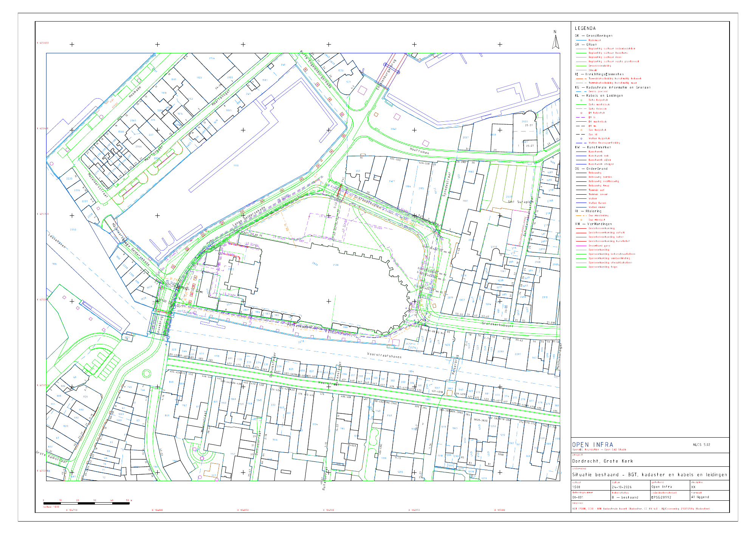
Task: Click heading 'RI — Riolering'
Action: 588,211
